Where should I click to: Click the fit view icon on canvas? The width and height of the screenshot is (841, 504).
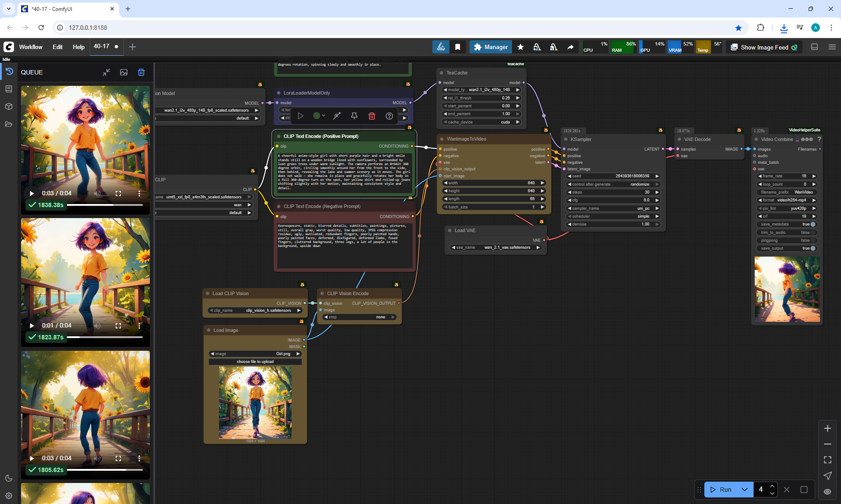tap(827, 460)
